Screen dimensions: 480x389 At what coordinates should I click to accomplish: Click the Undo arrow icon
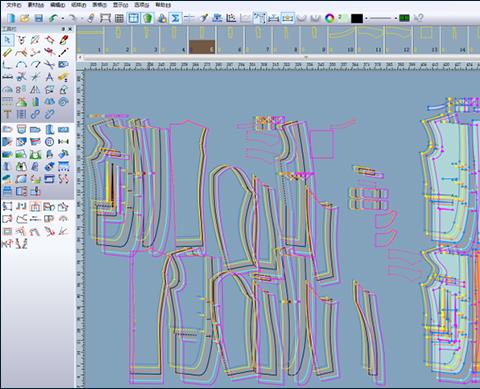(x=53, y=18)
